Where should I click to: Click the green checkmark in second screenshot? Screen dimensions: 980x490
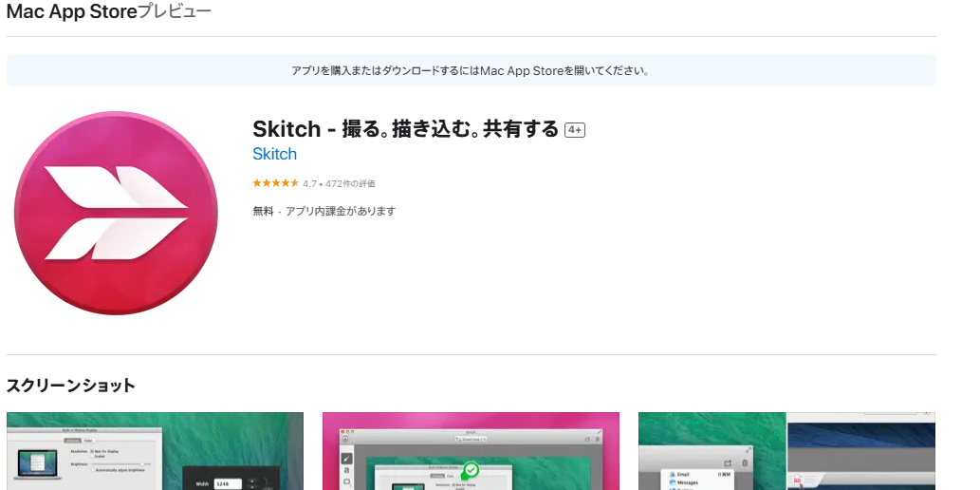[x=471, y=470]
